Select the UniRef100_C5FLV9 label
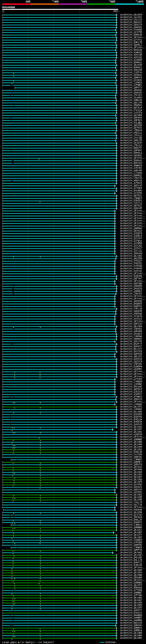Viewport: 146px width, 644px height. [x=131, y=309]
